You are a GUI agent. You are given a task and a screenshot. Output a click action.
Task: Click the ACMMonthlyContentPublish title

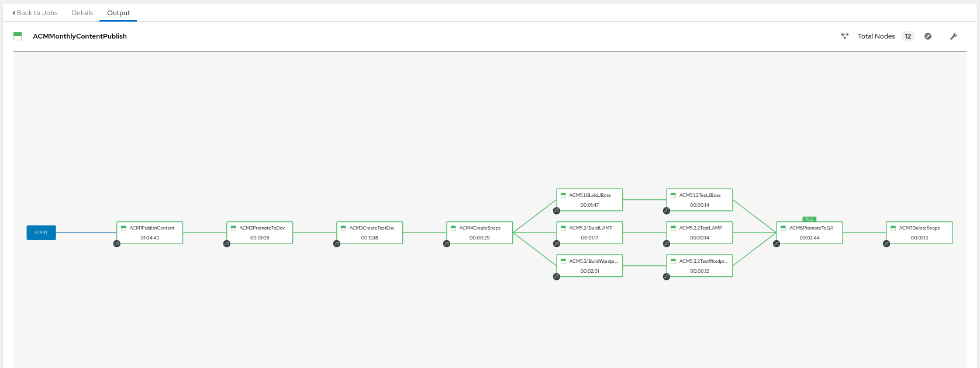point(80,36)
